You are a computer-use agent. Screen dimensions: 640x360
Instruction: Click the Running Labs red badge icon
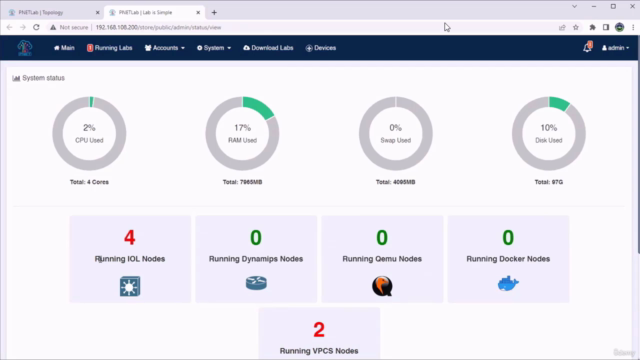point(90,48)
